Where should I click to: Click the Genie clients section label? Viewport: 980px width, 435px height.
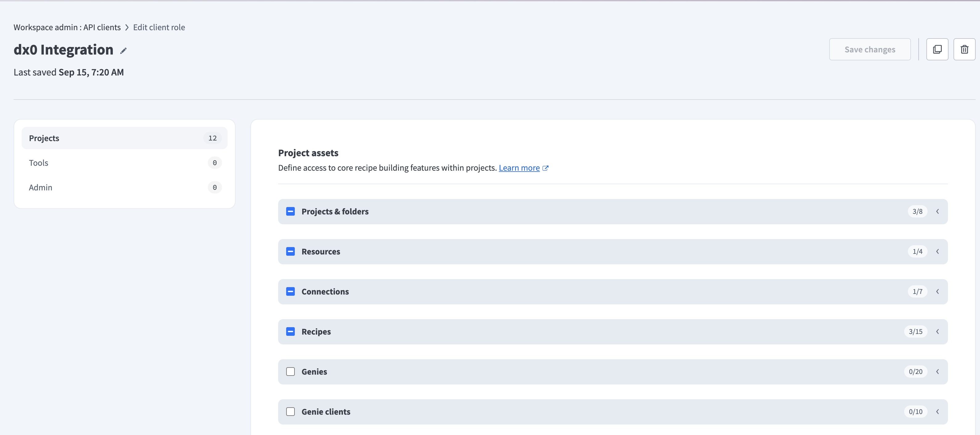[x=326, y=412]
